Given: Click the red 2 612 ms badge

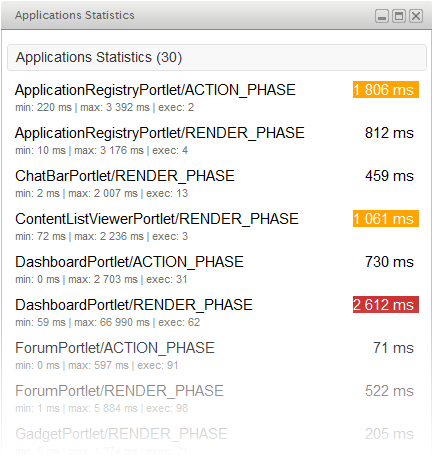Looking at the screenshot, I should 386,305.
